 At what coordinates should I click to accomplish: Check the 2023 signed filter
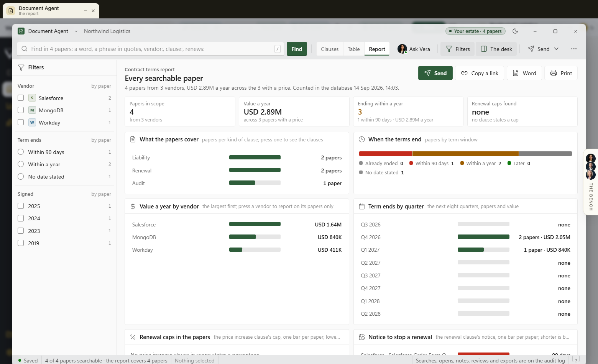(x=21, y=231)
